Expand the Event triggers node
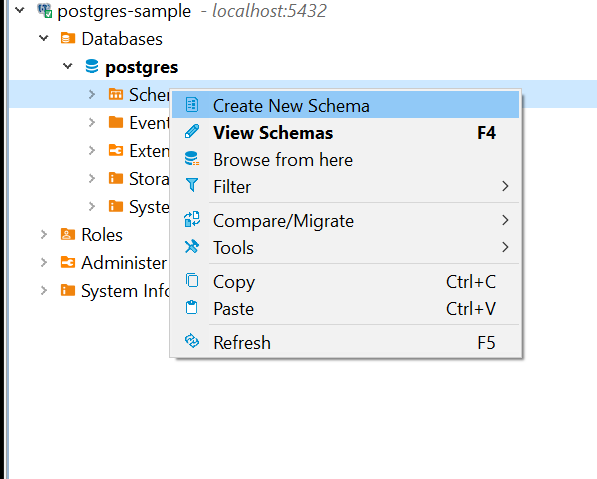The width and height of the screenshot is (597, 479). click(x=92, y=122)
